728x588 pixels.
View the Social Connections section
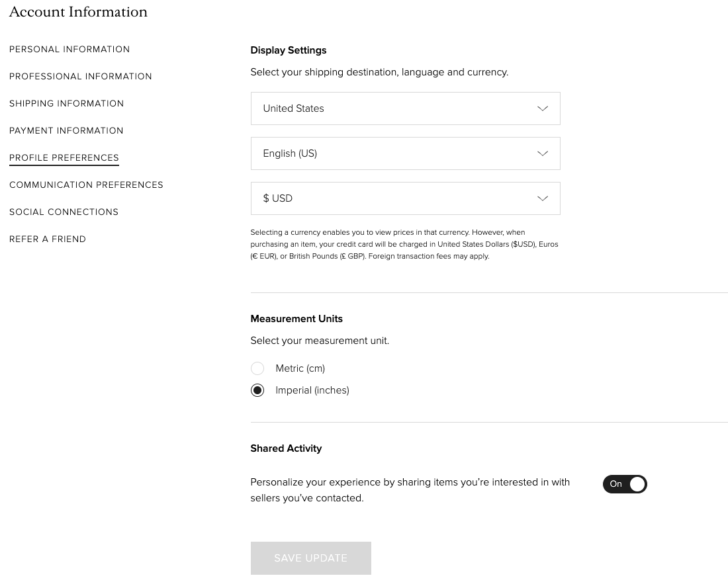point(64,212)
